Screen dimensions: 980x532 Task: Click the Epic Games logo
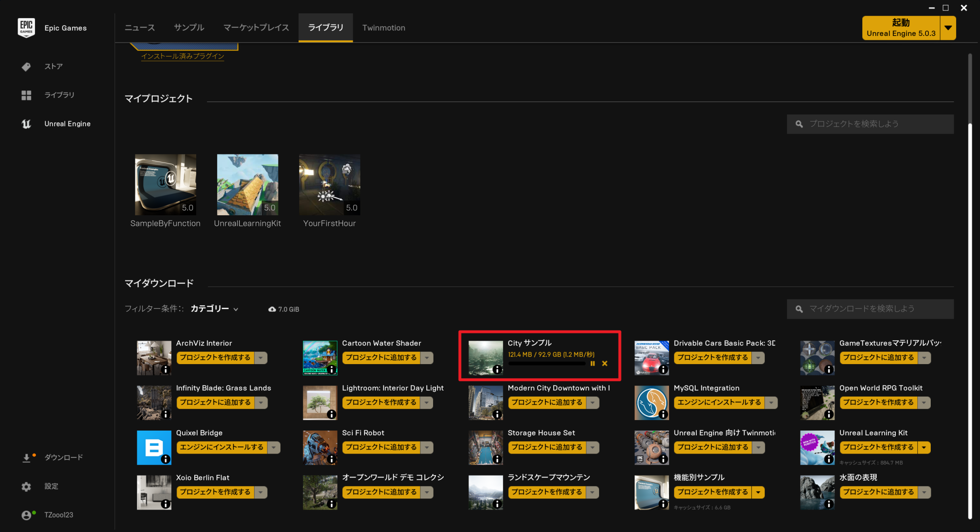click(x=26, y=28)
